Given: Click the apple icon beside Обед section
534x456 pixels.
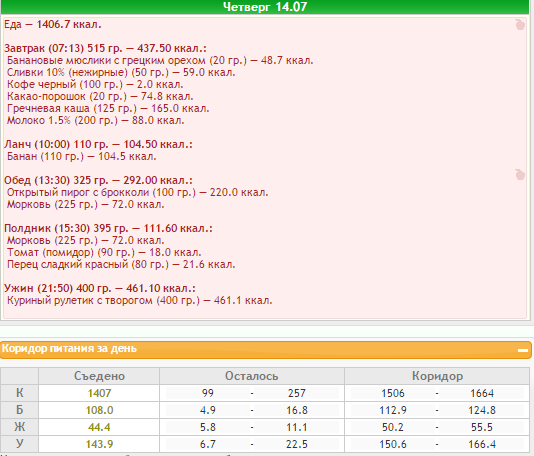Looking at the screenshot, I should pos(520,174).
